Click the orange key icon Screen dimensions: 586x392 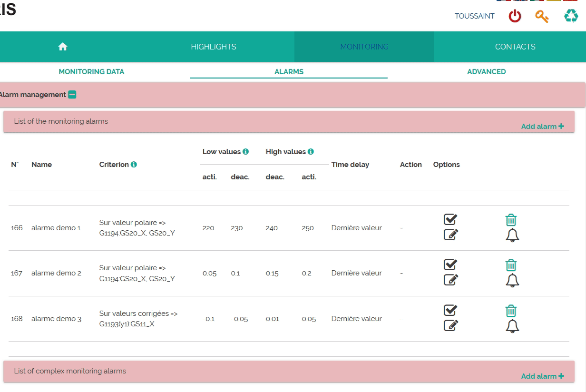coord(542,16)
